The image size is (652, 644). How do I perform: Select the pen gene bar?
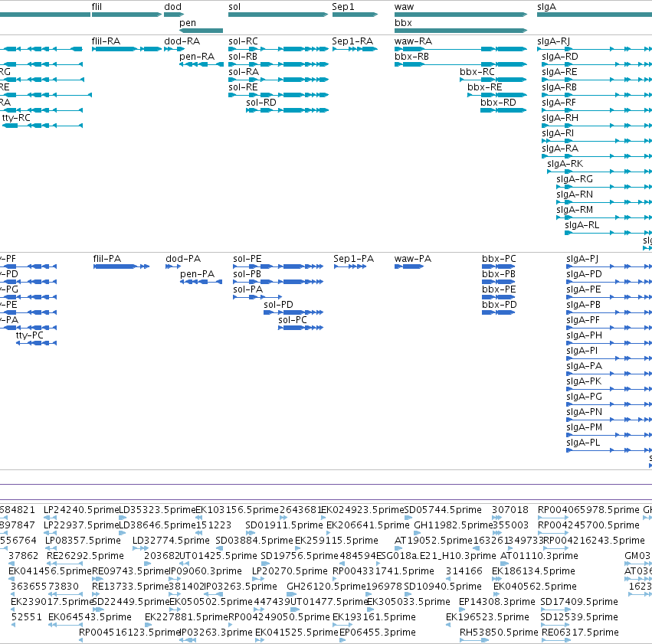click(x=201, y=31)
